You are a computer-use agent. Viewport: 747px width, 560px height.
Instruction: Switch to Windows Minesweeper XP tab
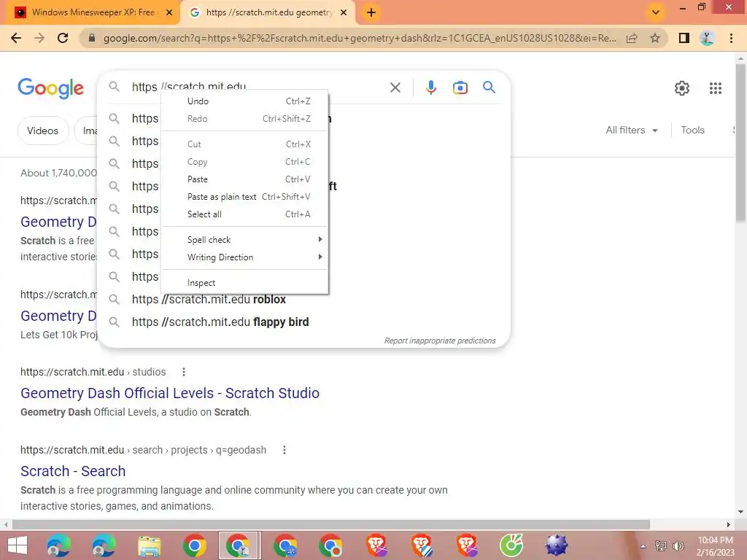click(93, 12)
